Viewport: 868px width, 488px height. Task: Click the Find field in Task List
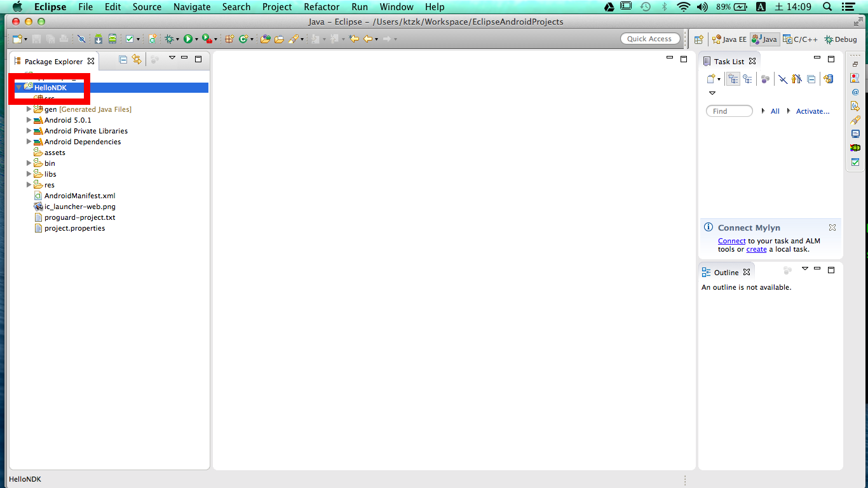729,111
